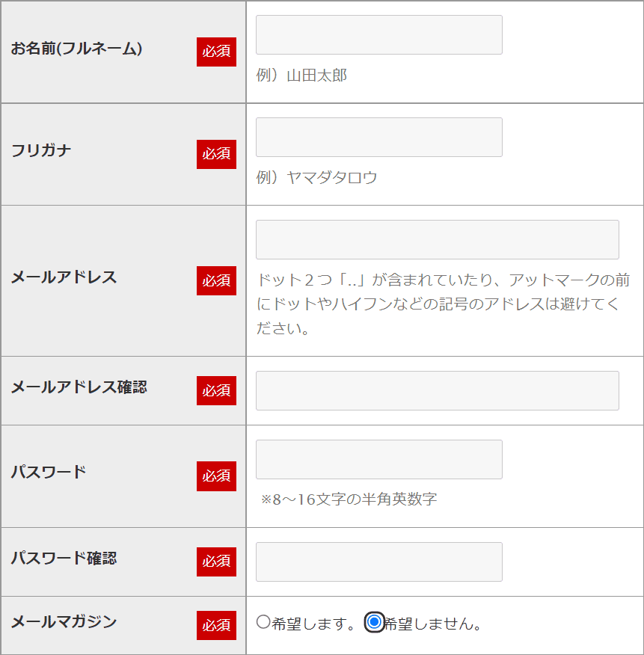Click the 例）ヤマダタロウ example hint
The width and height of the screenshot is (644, 655).
click(316, 178)
